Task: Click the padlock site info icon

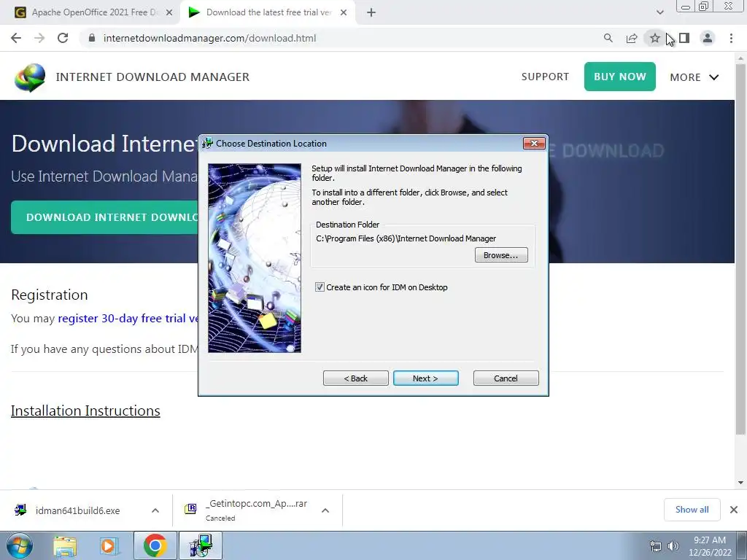Action: [92, 38]
